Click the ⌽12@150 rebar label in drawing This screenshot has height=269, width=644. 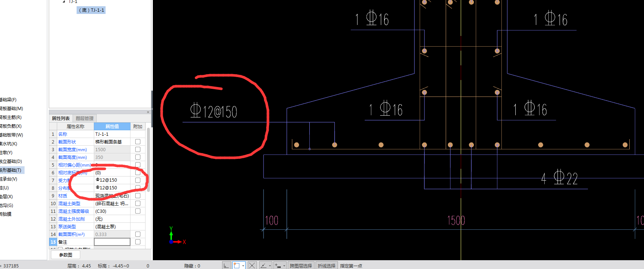[x=214, y=111]
